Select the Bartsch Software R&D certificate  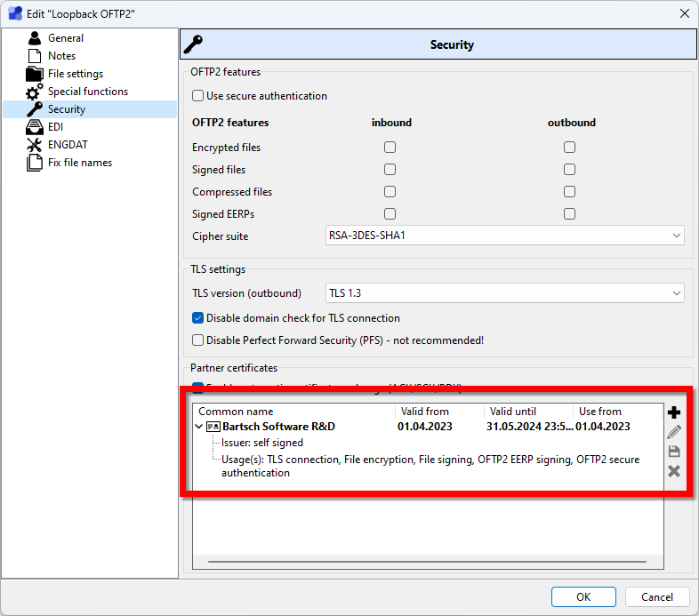click(278, 427)
